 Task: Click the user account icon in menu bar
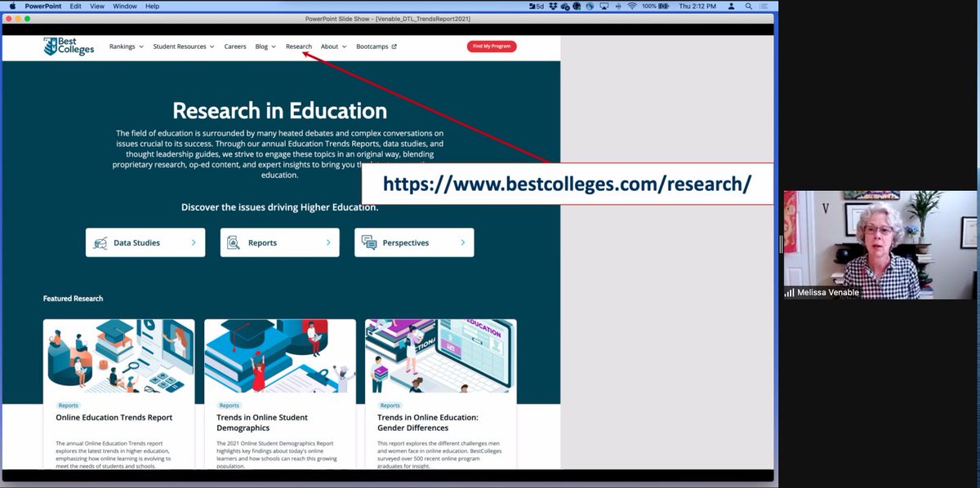pos(731,6)
